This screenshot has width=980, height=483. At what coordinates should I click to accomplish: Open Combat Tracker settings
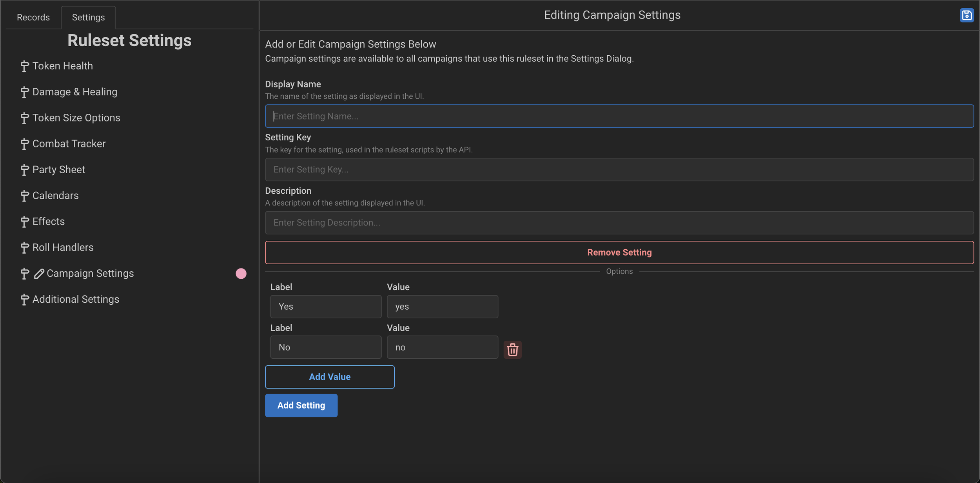pyautogui.click(x=69, y=143)
